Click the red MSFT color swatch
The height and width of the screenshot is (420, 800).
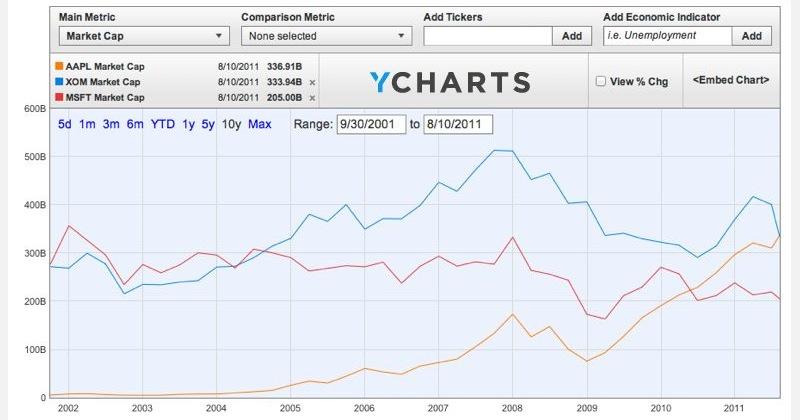(59, 97)
